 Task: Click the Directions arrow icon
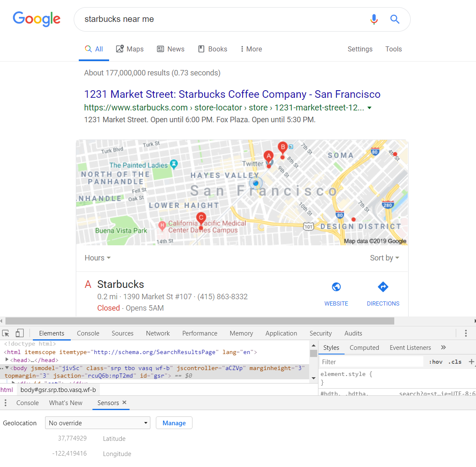[383, 287]
